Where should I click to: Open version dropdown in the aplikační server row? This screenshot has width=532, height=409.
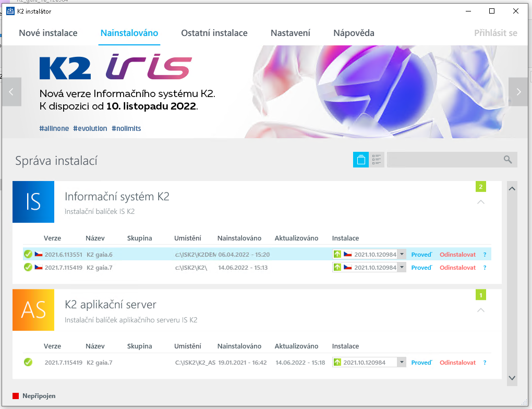pyautogui.click(x=402, y=362)
